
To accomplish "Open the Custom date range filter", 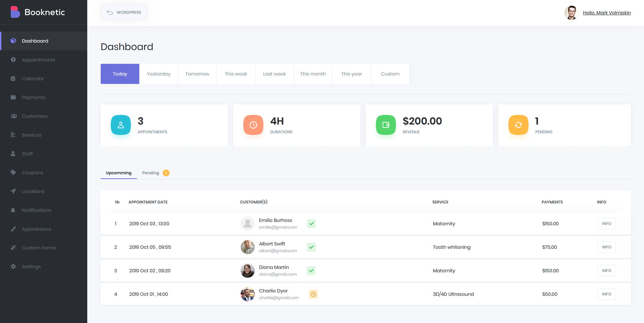I will coord(390,74).
